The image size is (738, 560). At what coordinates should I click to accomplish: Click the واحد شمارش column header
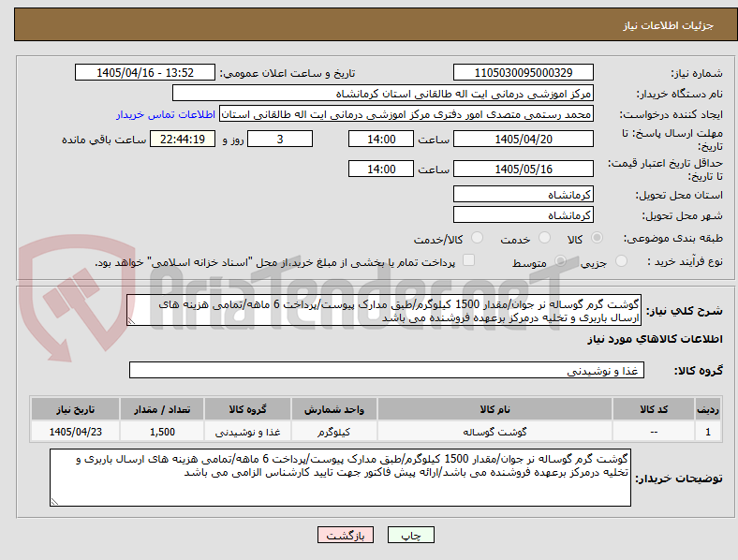(334, 409)
